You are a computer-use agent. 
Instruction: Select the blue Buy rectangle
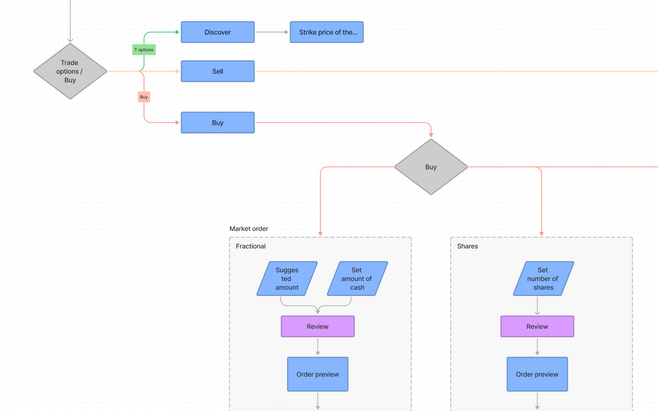pos(217,123)
